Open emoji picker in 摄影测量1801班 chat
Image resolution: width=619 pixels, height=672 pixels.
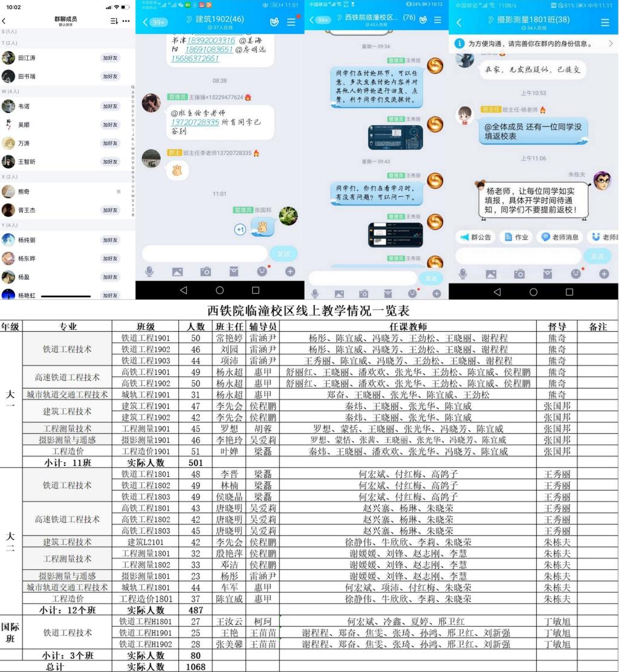coord(575,274)
